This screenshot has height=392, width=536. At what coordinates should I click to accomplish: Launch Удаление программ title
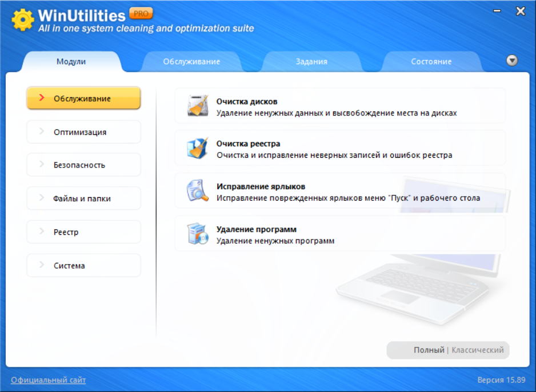tap(257, 229)
